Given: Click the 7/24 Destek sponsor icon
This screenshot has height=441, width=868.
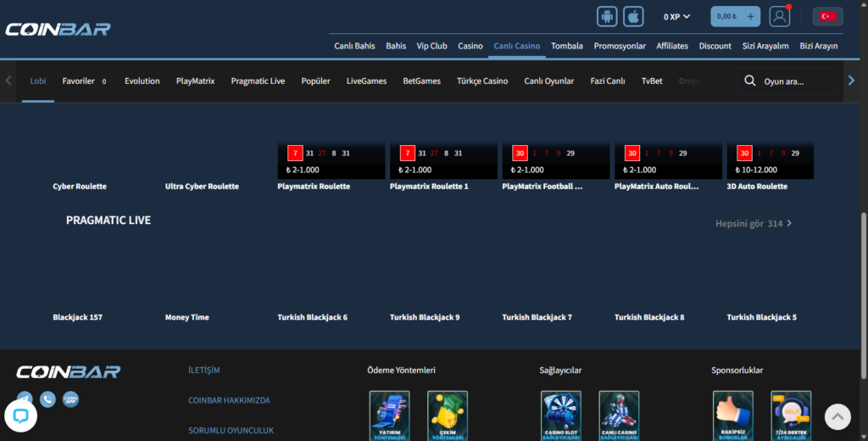Looking at the screenshot, I should click(790, 416).
